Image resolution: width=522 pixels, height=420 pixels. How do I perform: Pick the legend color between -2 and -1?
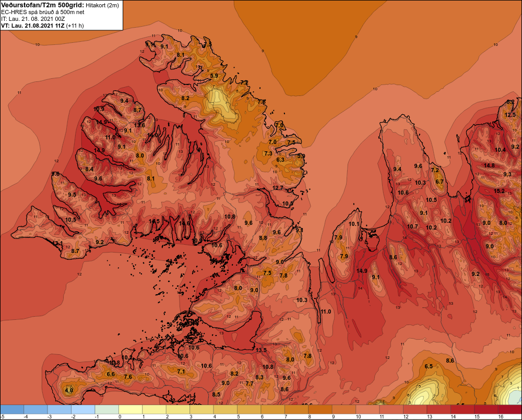(83, 410)
